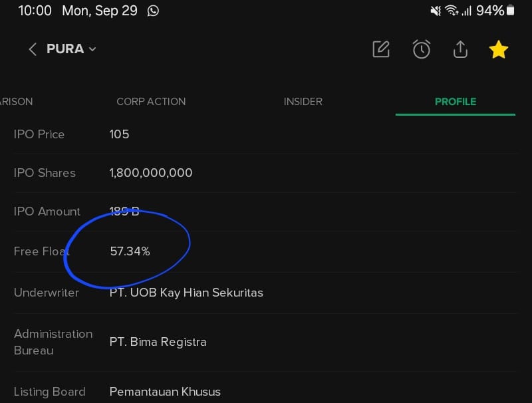
Task: Tap the muted sound status icon
Action: [x=436, y=11]
